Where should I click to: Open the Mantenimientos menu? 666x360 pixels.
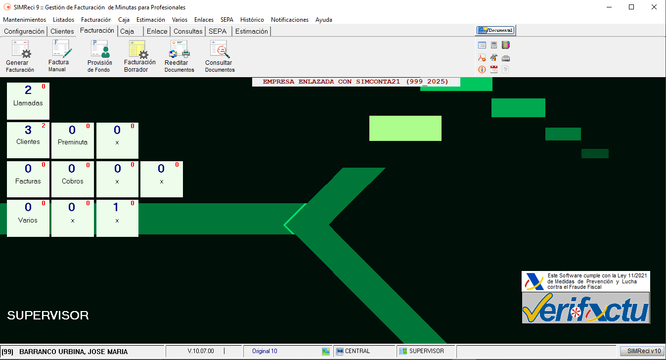pos(24,20)
